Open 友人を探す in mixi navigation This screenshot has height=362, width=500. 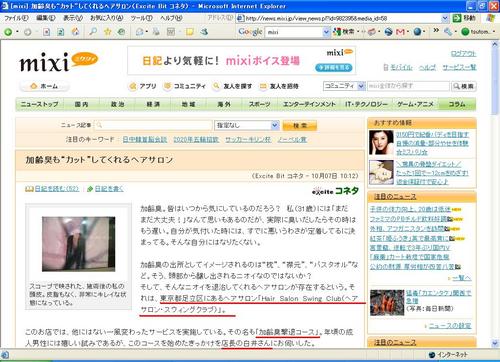coord(233,86)
